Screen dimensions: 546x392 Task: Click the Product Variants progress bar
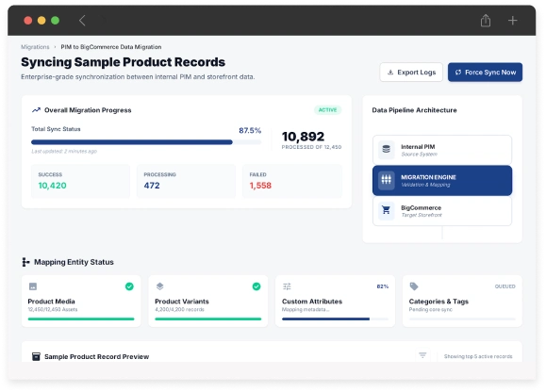(208, 318)
